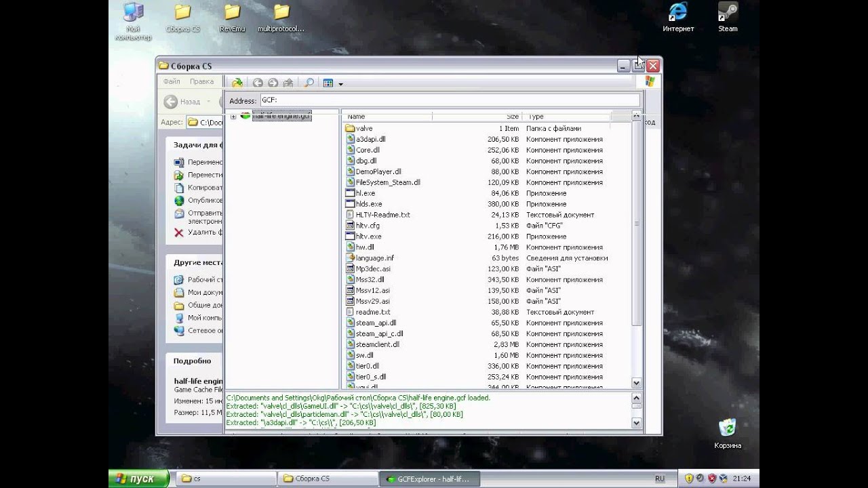Switch to GCFExplorer taskbar button
Image resolution: width=868 pixels, height=488 pixels.
429,479
